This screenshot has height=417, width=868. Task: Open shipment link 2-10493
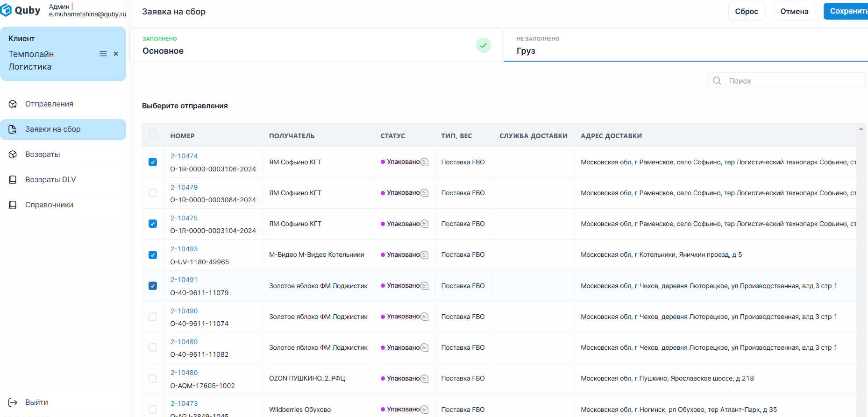pyautogui.click(x=184, y=249)
